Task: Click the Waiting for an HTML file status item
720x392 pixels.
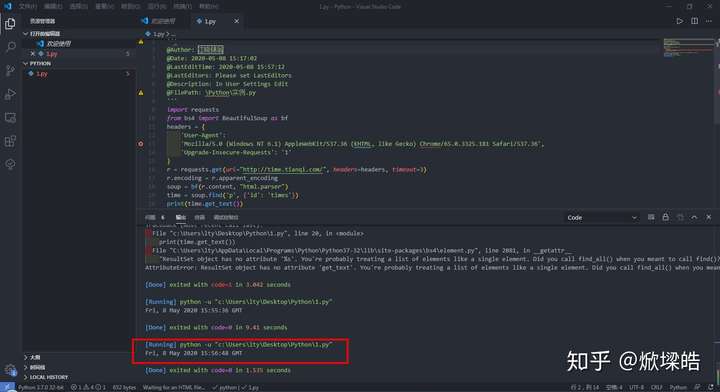Action: (x=174, y=387)
